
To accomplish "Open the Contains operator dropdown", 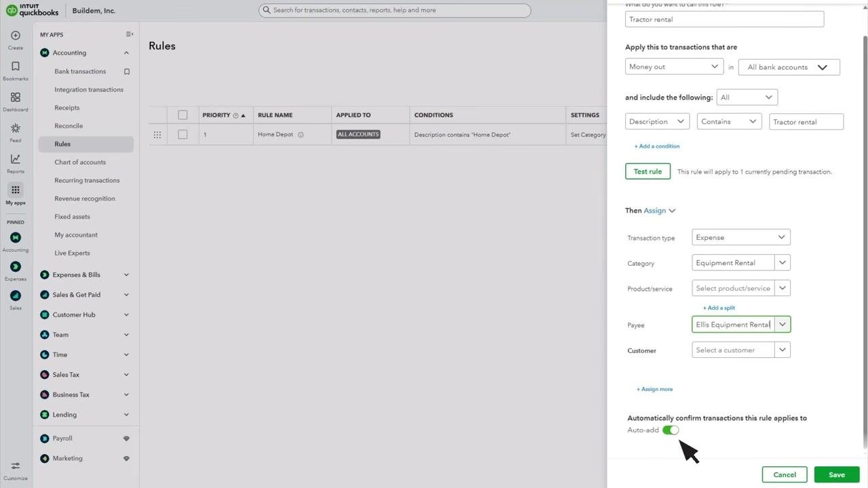I will 730,121.
